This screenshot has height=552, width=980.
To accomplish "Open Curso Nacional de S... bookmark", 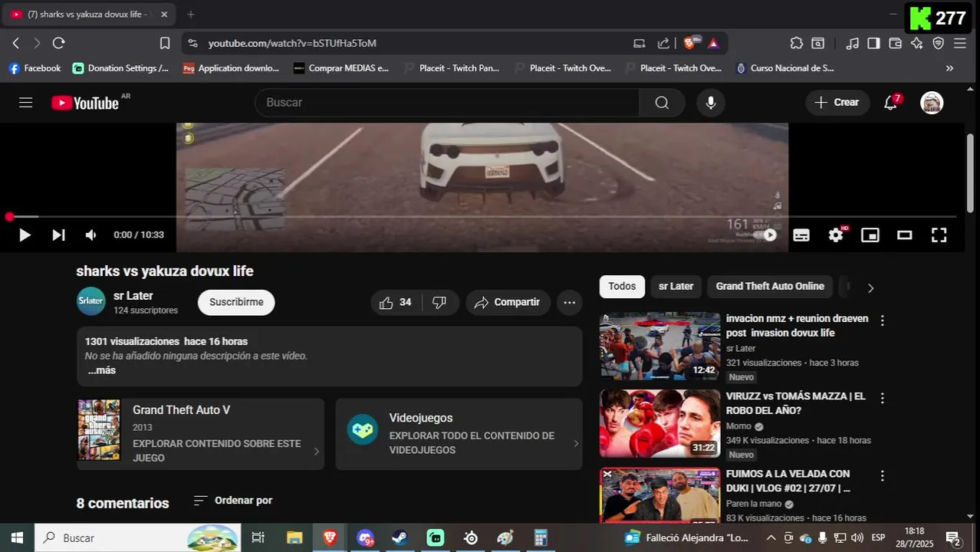I will click(x=784, y=68).
